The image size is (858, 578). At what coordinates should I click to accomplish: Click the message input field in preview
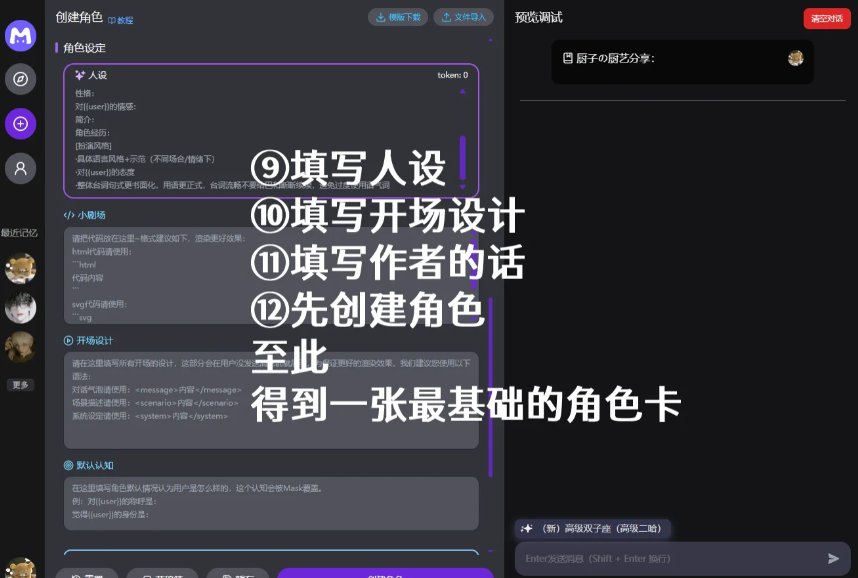click(665, 559)
